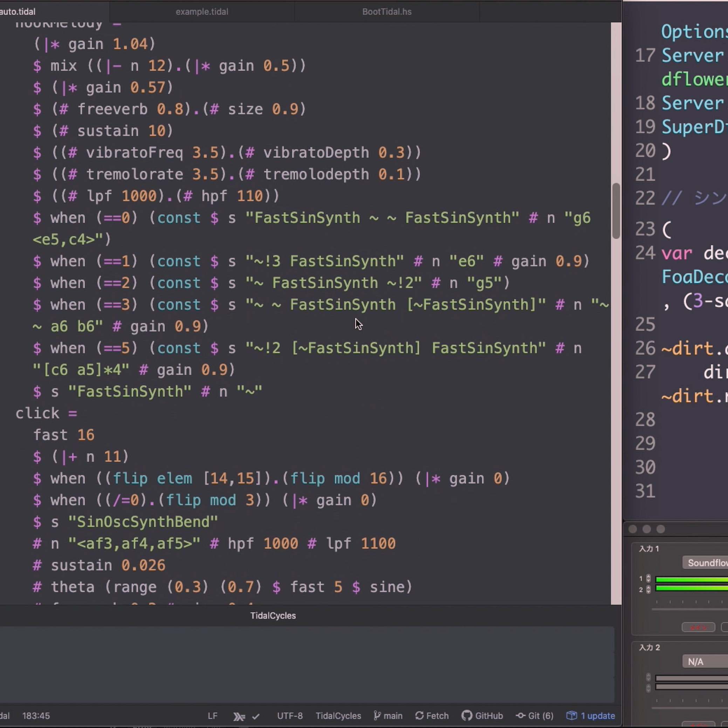Viewport: 728px width, 728px height.
Task: Open the N/A input 2 device dropdown
Action: 705,662
